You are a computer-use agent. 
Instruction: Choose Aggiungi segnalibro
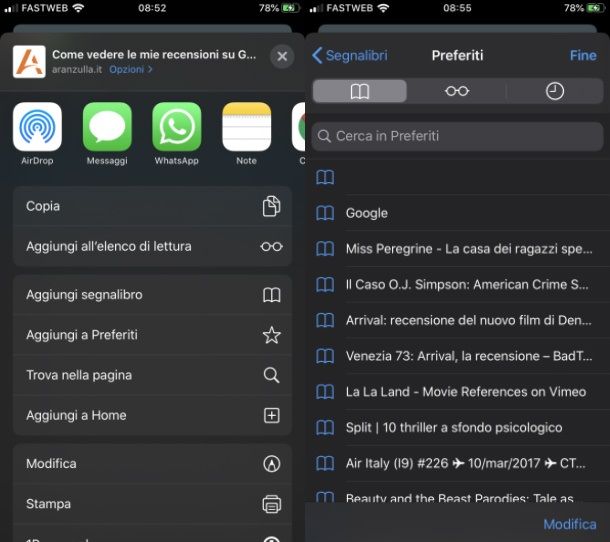pos(152,295)
